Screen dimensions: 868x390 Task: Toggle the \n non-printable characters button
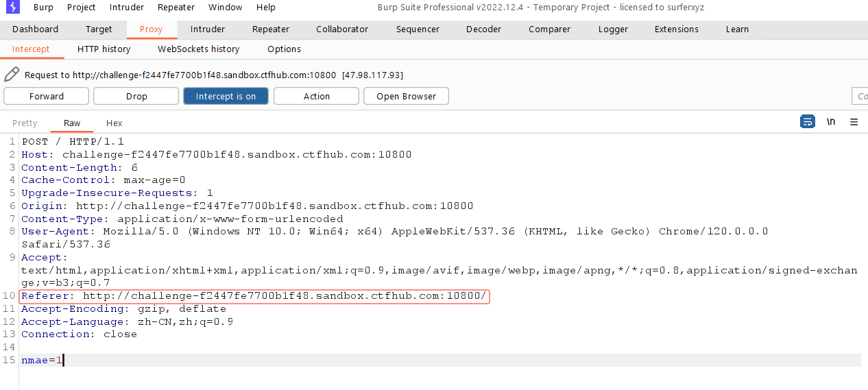pos(831,122)
